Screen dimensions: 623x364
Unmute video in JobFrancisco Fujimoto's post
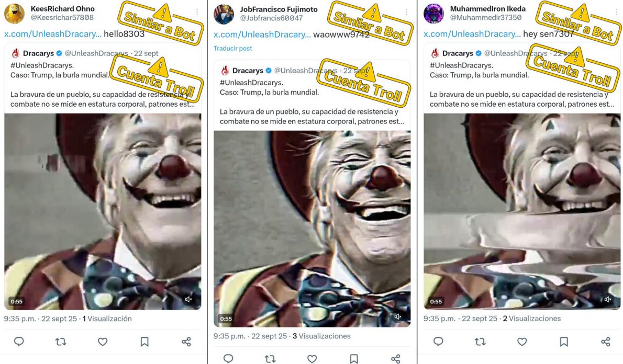(x=398, y=316)
